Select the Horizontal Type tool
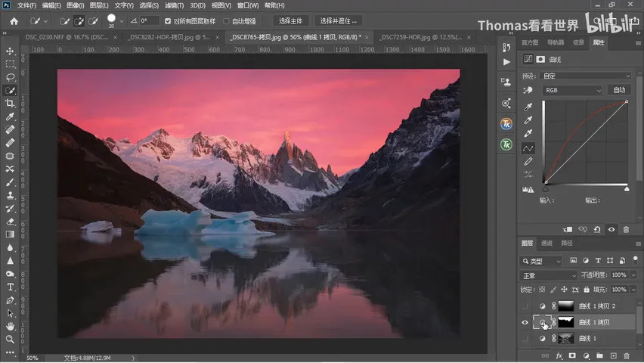644x363 pixels. [10, 287]
